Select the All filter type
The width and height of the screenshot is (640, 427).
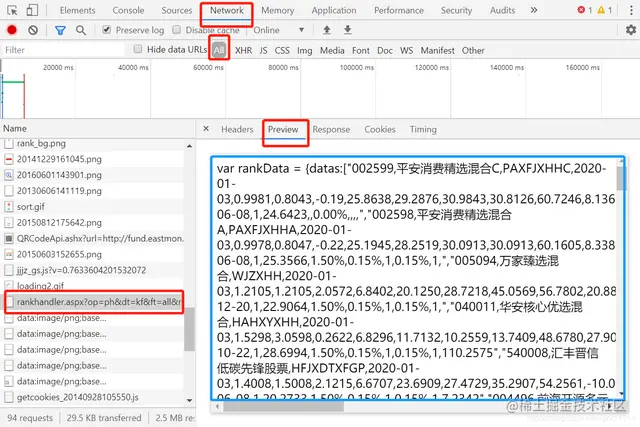[x=219, y=50]
